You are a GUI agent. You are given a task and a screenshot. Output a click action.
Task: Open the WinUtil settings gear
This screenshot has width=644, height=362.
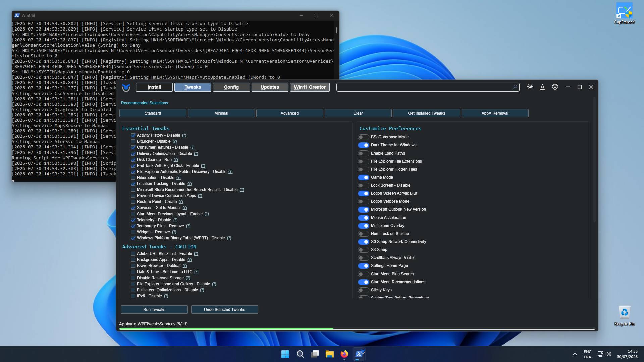555,87
